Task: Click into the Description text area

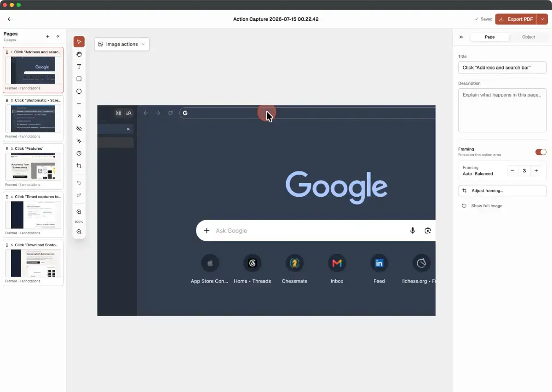Action: [502, 110]
